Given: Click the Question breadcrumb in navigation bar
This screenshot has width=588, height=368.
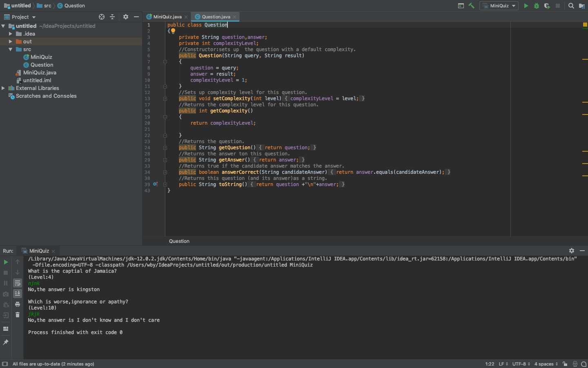Looking at the screenshot, I should [x=71, y=6].
